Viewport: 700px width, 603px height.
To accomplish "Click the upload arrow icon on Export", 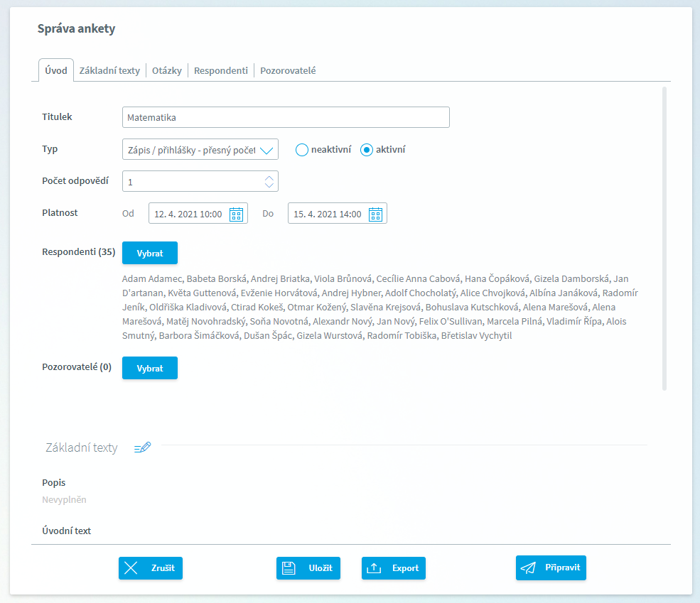I will pos(374,567).
